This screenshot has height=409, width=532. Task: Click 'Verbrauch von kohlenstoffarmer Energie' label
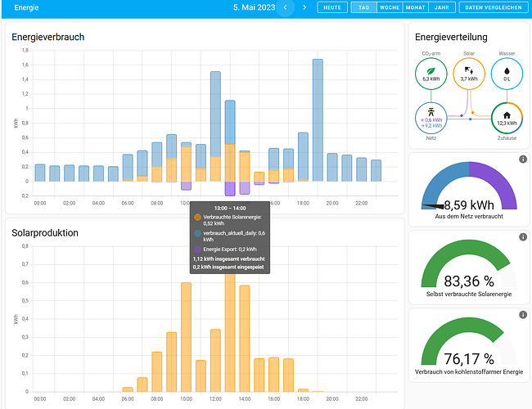pos(469,372)
